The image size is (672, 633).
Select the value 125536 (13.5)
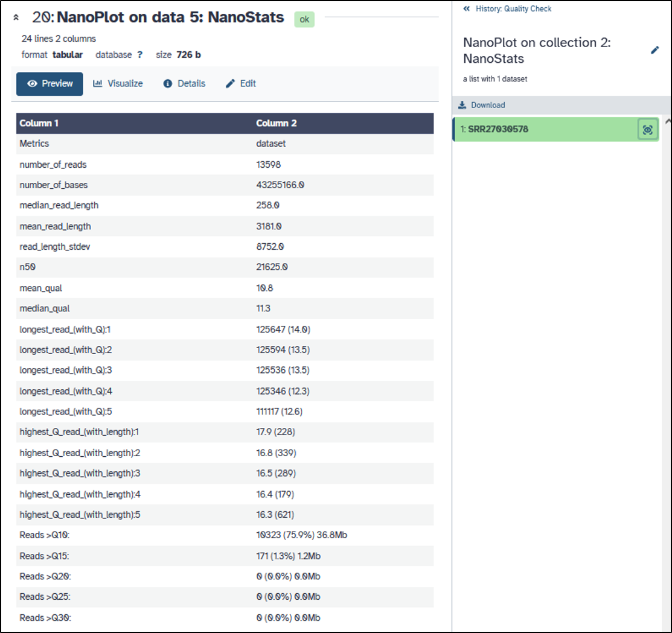click(x=283, y=370)
